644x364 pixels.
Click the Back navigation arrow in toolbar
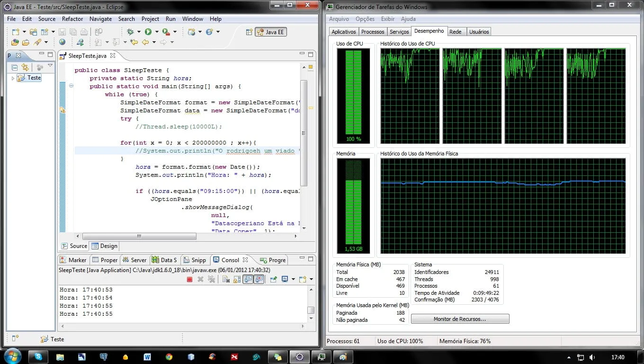coord(145,42)
